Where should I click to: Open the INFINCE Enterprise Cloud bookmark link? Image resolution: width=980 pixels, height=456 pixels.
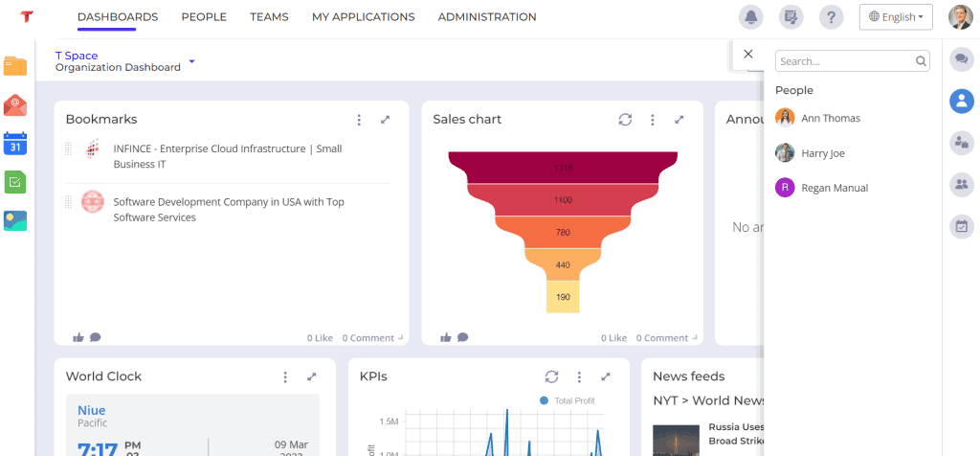(228, 156)
